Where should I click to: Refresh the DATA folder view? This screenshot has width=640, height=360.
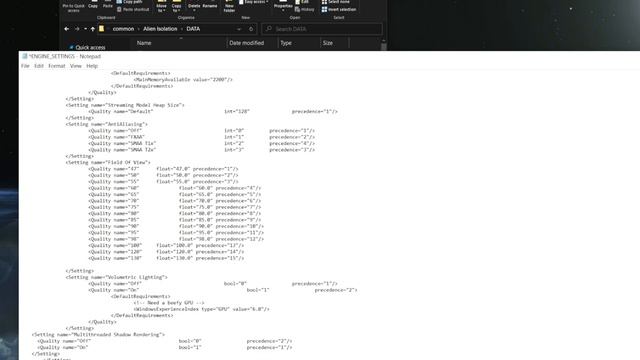(251, 29)
